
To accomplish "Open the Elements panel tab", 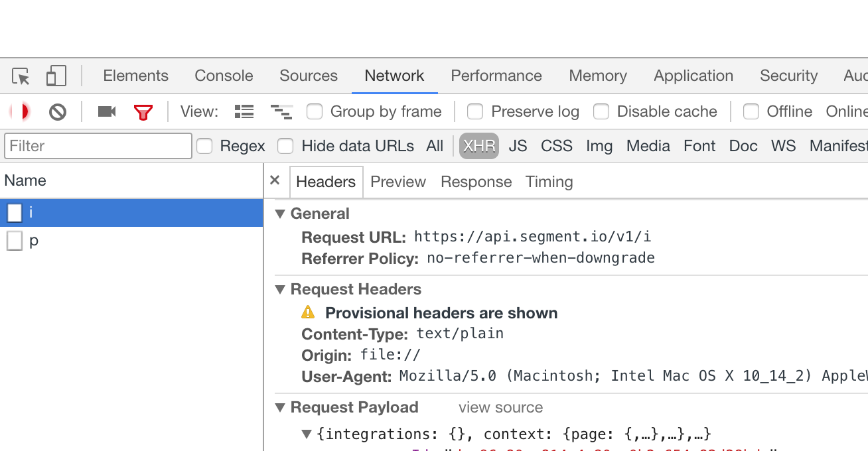I will (135, 76).
